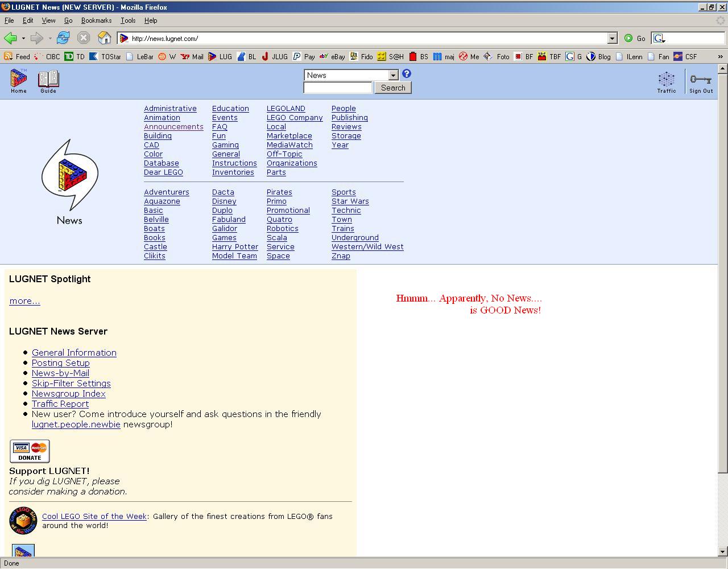The image size is (728, 569).
Task: Open the LUG bookmark
Action: point(220,56)
